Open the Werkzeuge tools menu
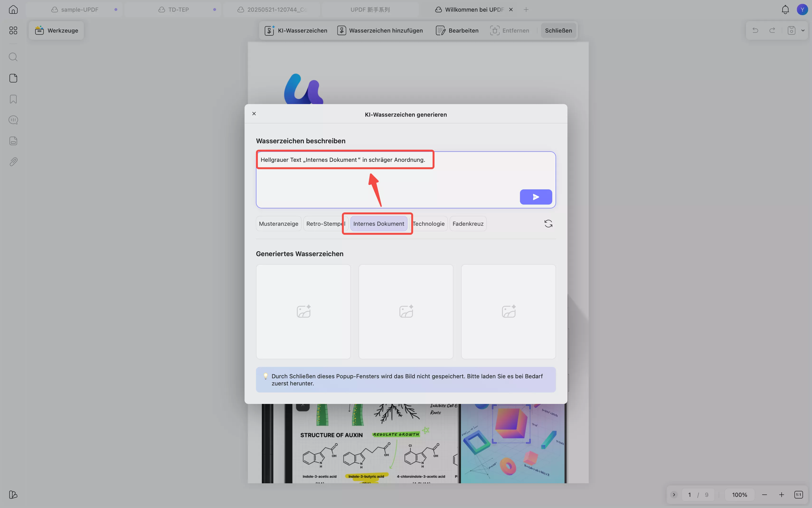Viewport: 812px width, 508px height. pos(57,31)
